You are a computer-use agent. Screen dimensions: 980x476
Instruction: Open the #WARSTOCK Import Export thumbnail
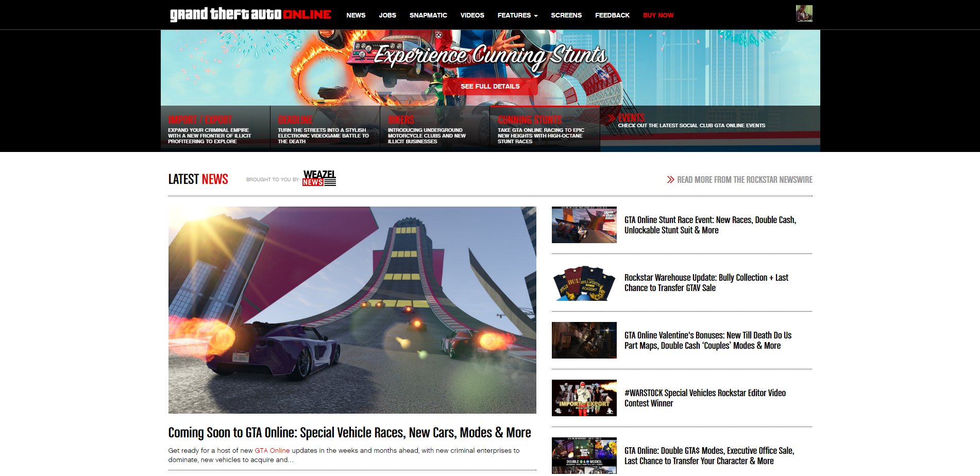tap(584, 398)
